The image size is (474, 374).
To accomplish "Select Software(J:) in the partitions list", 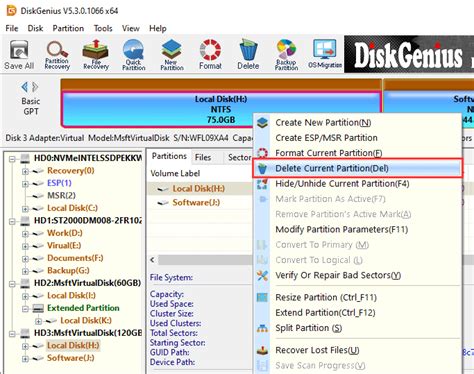I will pos(196,203).
